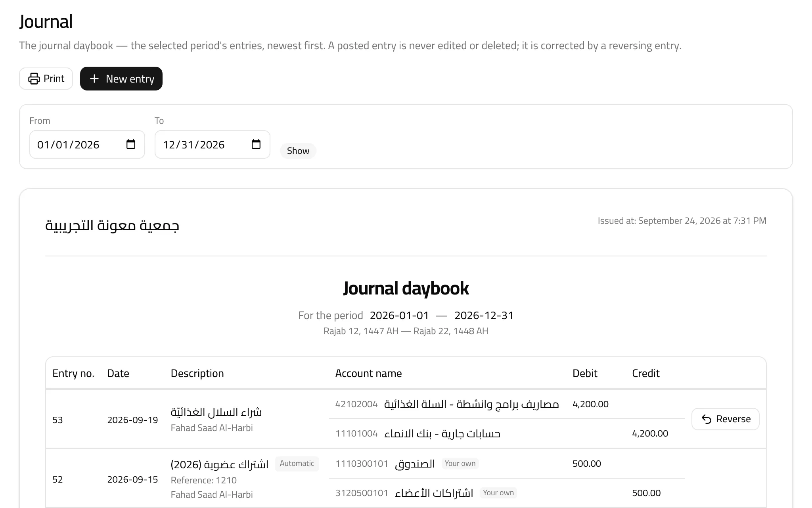Viewport: 812px width, 508px height.
Task: Click Your own badge beside account 3120500101
Action: coord(498,493)
